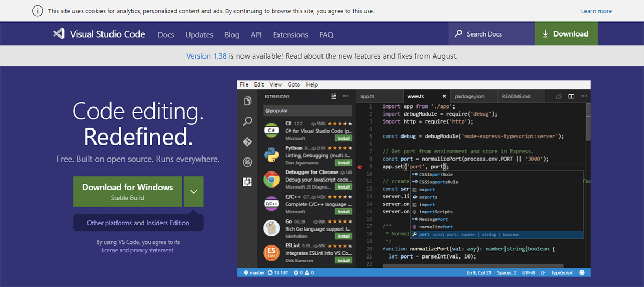
Task: Open the View menu in the editor
Action: click(x=276, y=84)
